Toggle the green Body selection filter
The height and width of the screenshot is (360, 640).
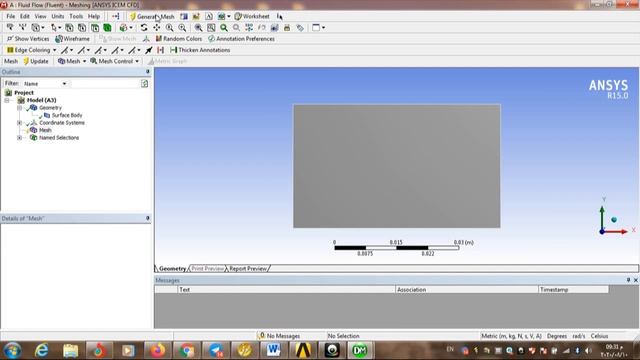click(107, 28)
